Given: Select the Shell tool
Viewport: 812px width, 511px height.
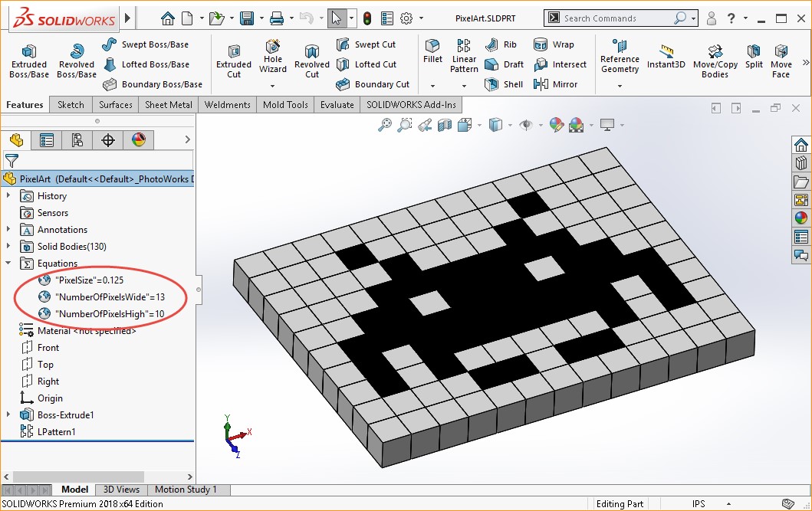Looking at the screenshot, I should coord(503,84).
